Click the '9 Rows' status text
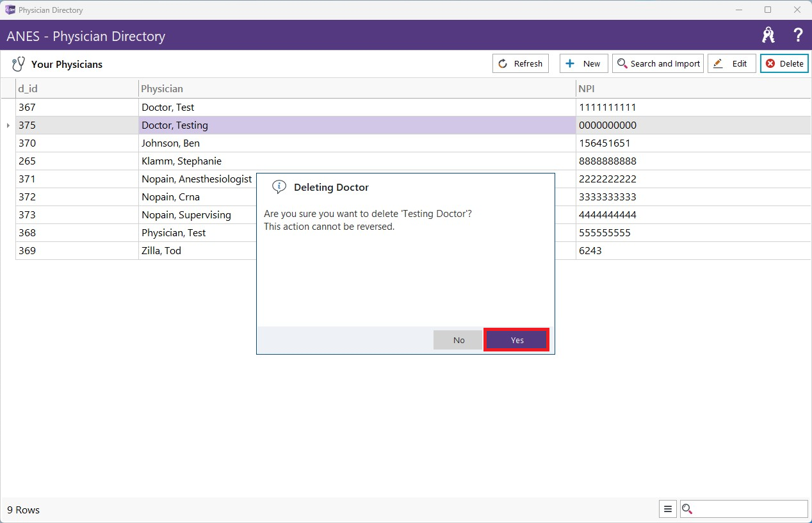The height and width of the screenshot is (523, 812). click(x=24, y=510)
